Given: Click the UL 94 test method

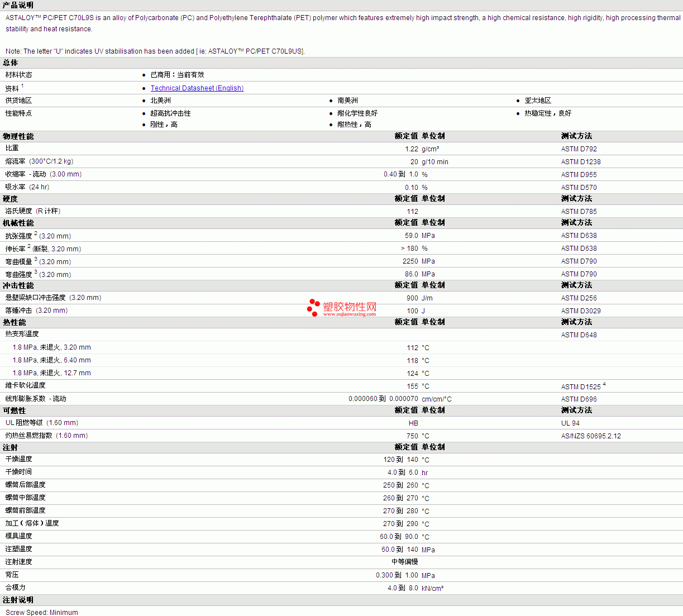Looking at the screenshot, I should [570, 423].
